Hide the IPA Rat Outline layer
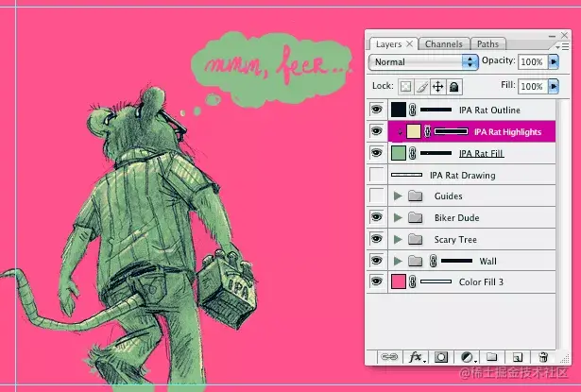The width and height of the screenshot is (581, 392). point(376,110)
